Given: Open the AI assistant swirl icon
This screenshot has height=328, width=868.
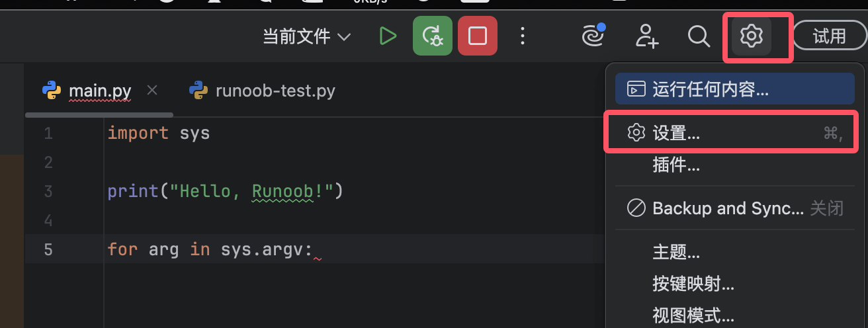Looking at the screenshot, I should [x=593, y=36].
